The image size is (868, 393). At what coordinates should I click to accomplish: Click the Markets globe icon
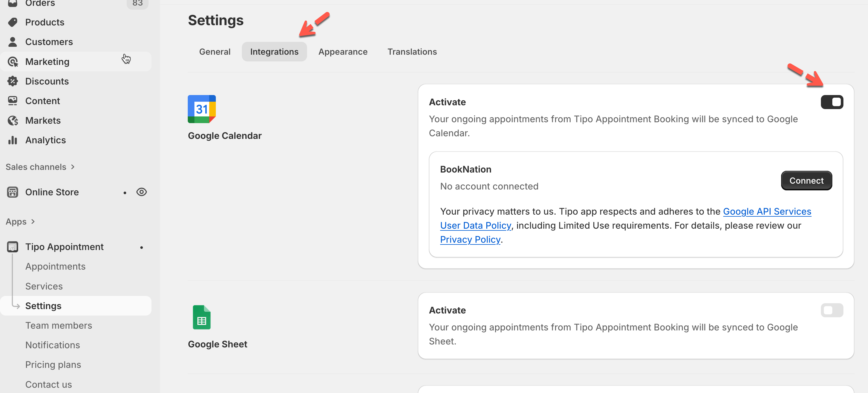pyautogui.click(x=13, y=120)
